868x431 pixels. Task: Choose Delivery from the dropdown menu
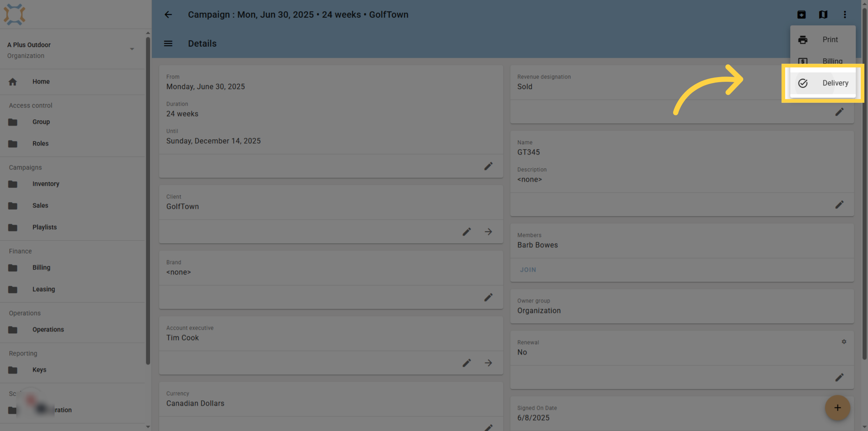pyautogui.click(x=823, y=83)
